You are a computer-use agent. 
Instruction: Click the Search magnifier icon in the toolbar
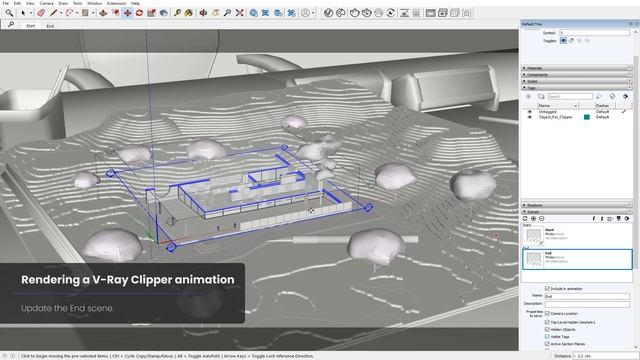point(9,13)
